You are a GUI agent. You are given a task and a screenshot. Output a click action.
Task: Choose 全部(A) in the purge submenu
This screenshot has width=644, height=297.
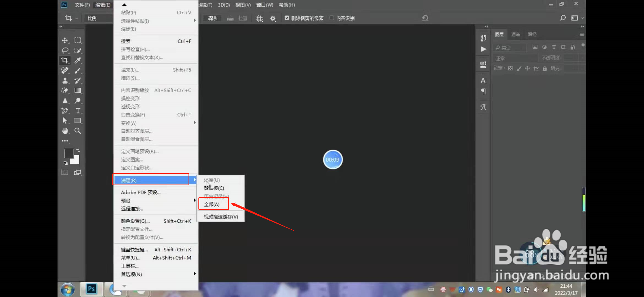pos(212,204)
